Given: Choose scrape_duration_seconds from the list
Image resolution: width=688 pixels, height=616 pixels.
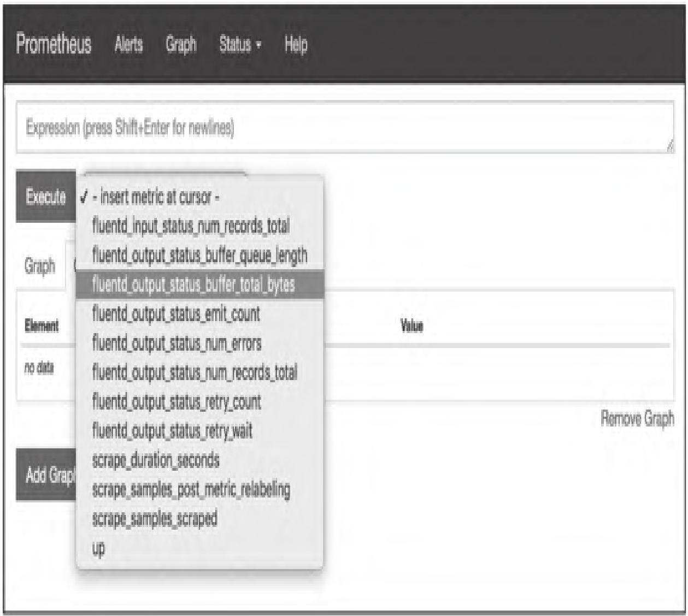Looking at the screenshot, I should point(156,460).
